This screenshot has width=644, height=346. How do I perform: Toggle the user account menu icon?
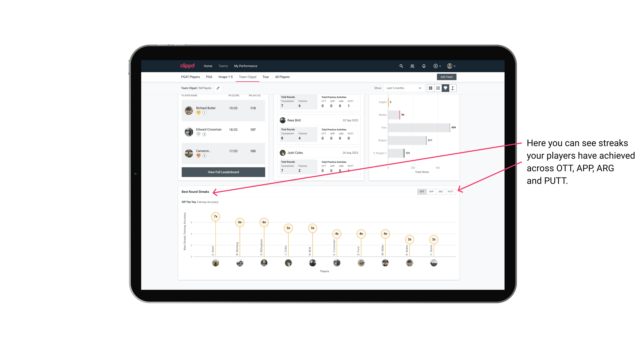(451, 66)
